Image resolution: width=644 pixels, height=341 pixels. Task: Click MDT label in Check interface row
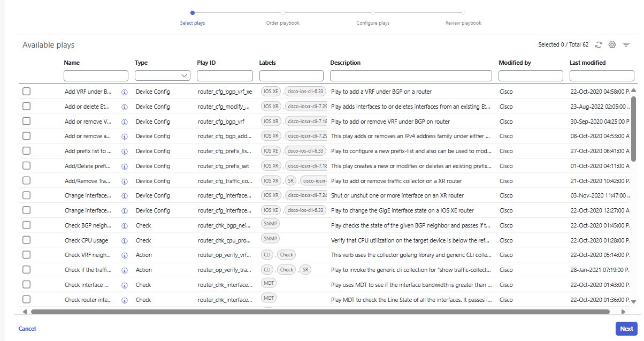[269, 282]
